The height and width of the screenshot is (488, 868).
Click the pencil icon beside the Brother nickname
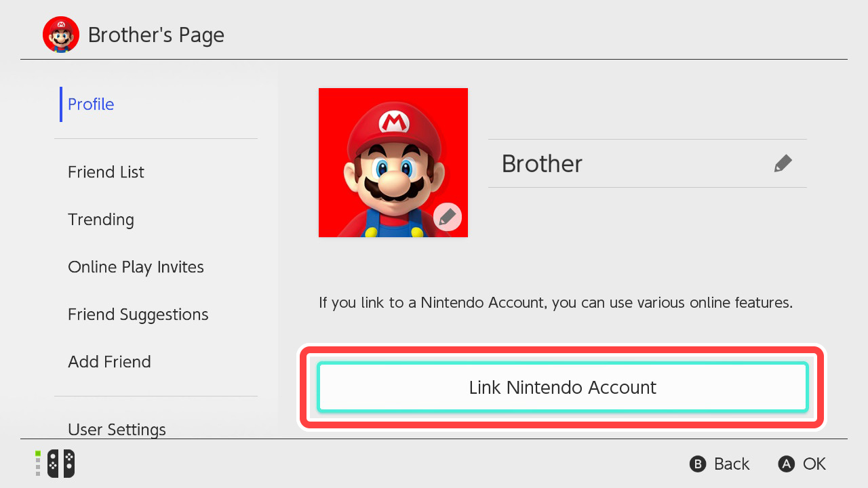click(783, 163)
